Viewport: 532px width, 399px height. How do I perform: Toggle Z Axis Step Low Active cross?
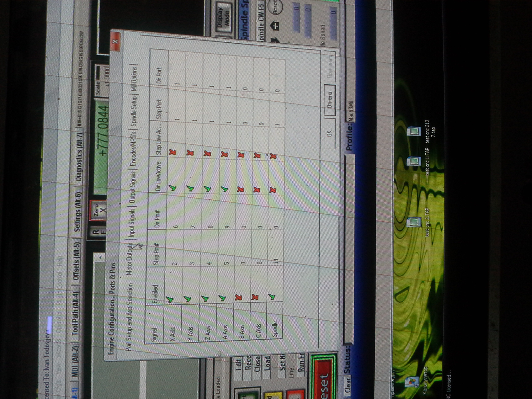pos(207,153)
